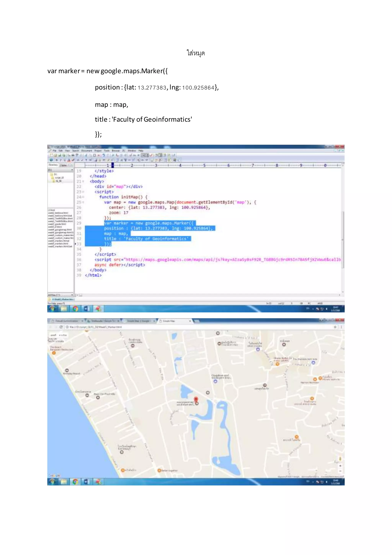
Task: Click File Explorer icon in EditPlus screenshot taskbar
Action: [64, 309]
